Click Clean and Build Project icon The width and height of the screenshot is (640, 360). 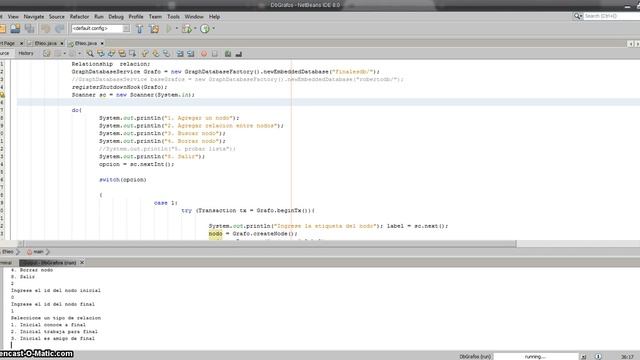[154, 29]
